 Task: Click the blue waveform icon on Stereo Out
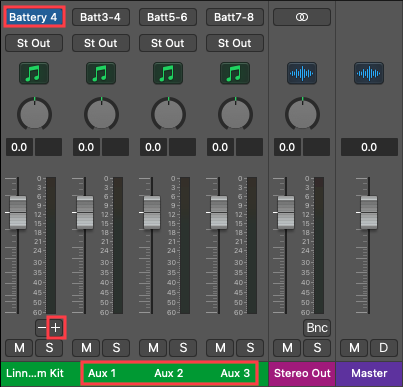(302, 73)
